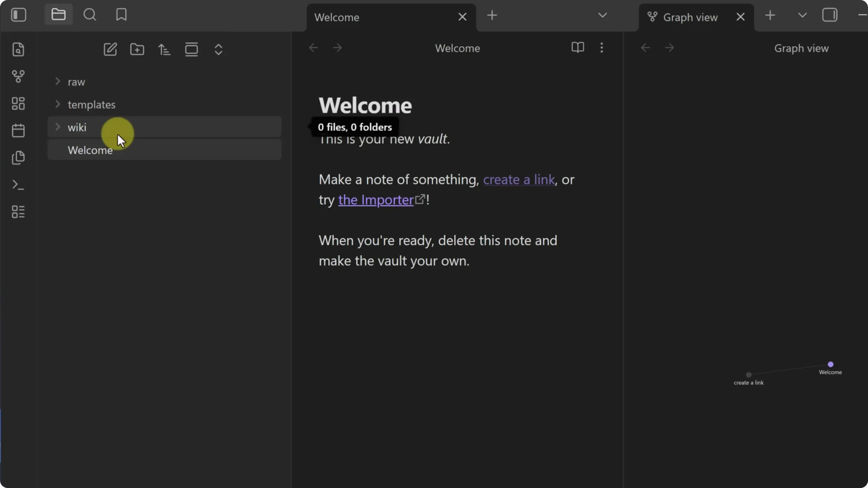
Task: Open the search pane
Action: [90, 15]
